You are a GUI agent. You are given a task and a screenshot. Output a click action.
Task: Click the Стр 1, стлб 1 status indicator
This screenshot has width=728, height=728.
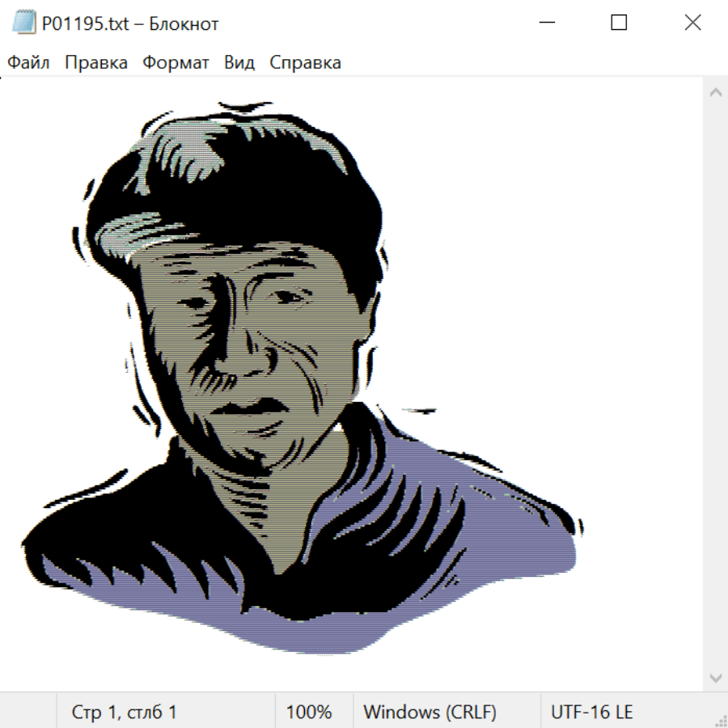[x=125, y=712]
